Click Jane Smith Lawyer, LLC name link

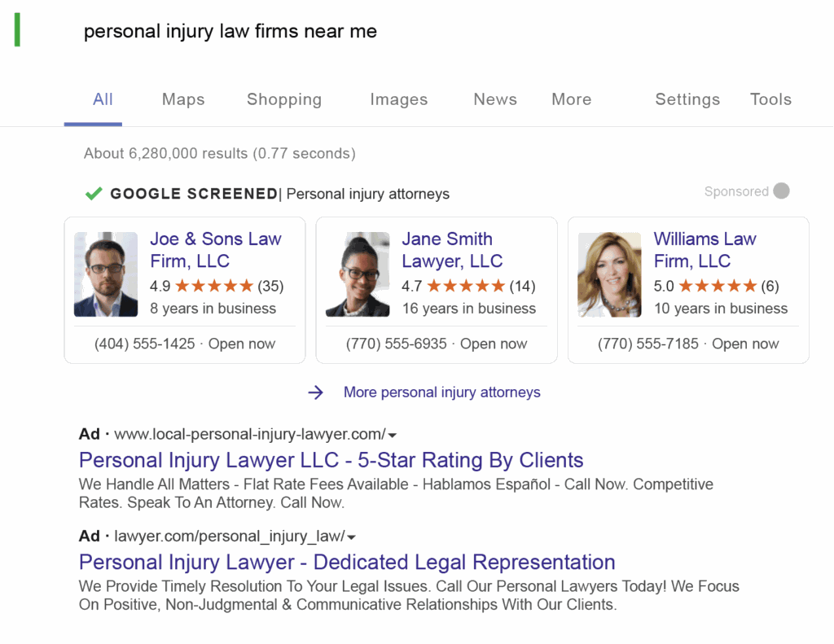click(x=452, y=250)
